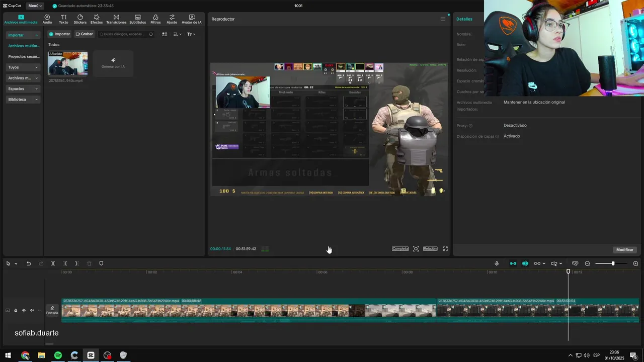
Task: Click the Importar media button
Action: tap(59, 34)
